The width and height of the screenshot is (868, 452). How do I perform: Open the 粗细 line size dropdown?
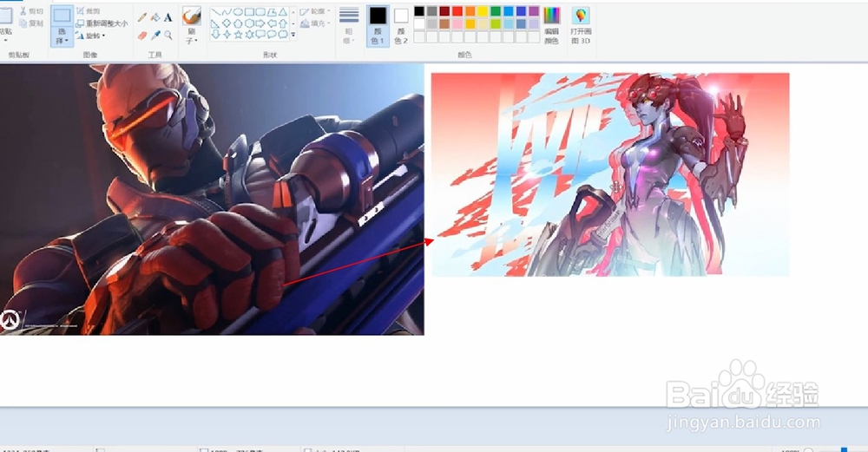point(349,26)
